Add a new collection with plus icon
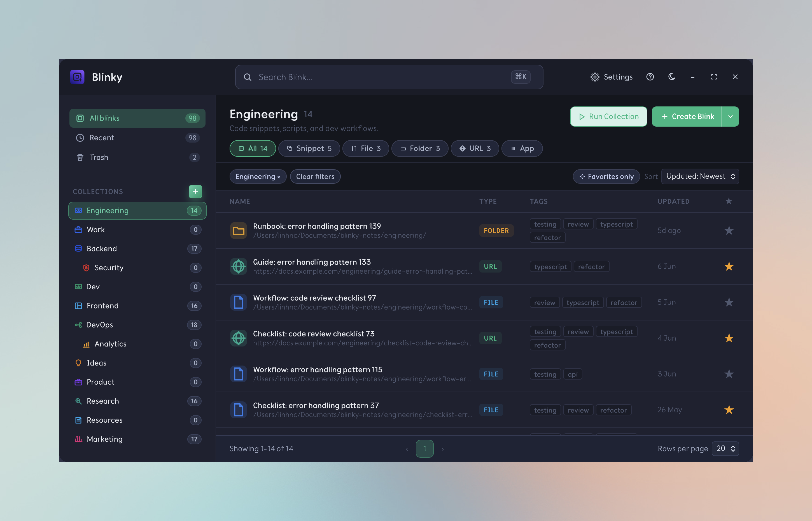The width and height of the screenshot is (812, 521). coord(195,192)
